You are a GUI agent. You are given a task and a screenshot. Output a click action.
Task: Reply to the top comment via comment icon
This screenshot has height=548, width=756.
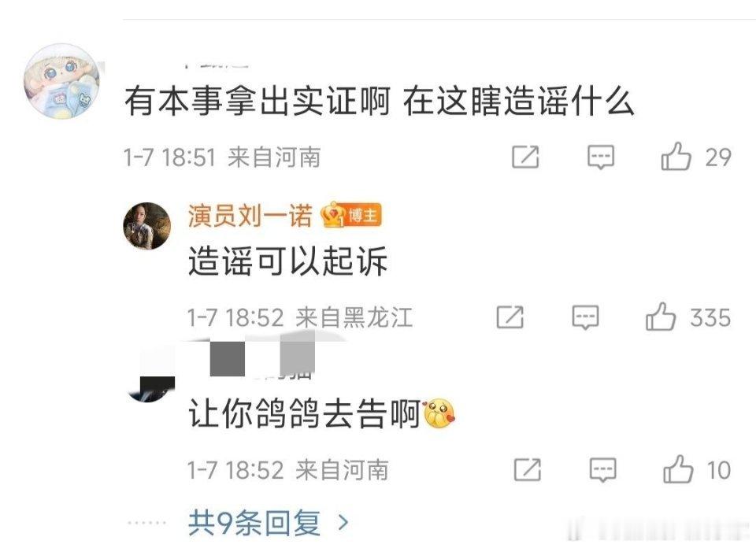pyautogui.click(x=601, y=157)
